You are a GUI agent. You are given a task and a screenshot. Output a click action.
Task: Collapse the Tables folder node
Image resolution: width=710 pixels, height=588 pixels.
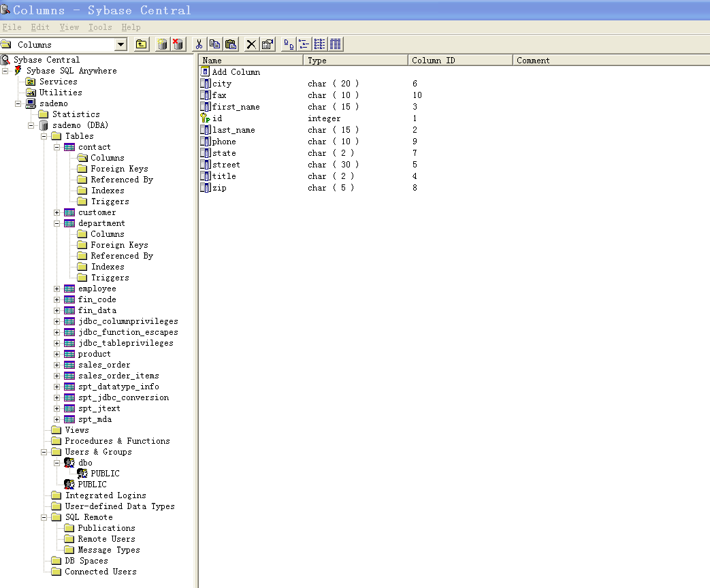[x=44, y=136]
